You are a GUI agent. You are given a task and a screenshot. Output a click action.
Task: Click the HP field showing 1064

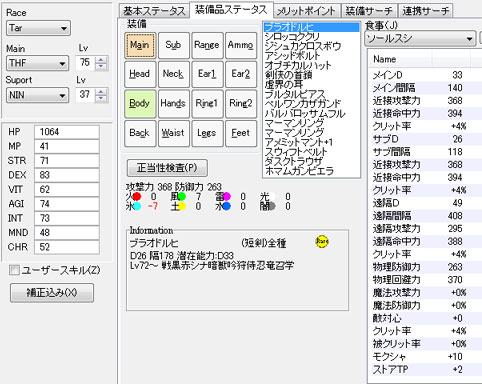tap(67, 132)
